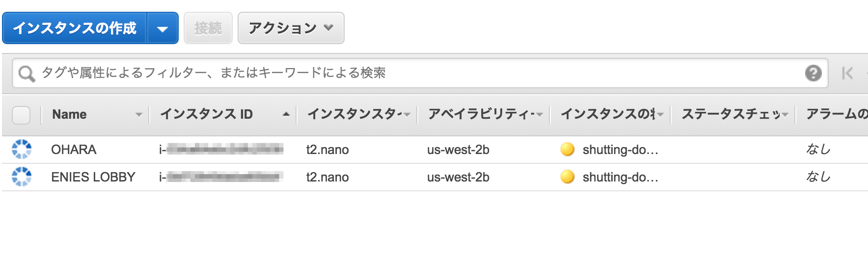Viewport: 868px width, 259px height.
Task: Click OHARA's yellow shutting-down status dot
Action: 567,149
